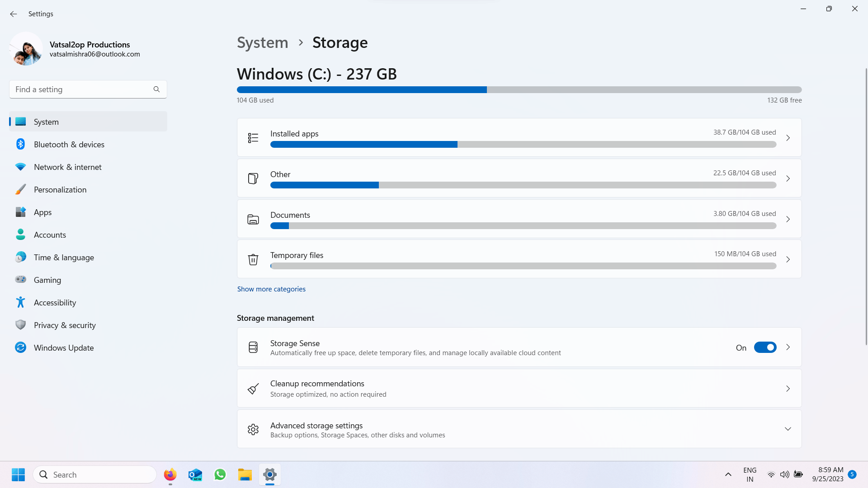Image resolution: width=868 pixels, height=488 pixels.
Task: Open Installed apps details chevron
Action: (x=788, y=138)
